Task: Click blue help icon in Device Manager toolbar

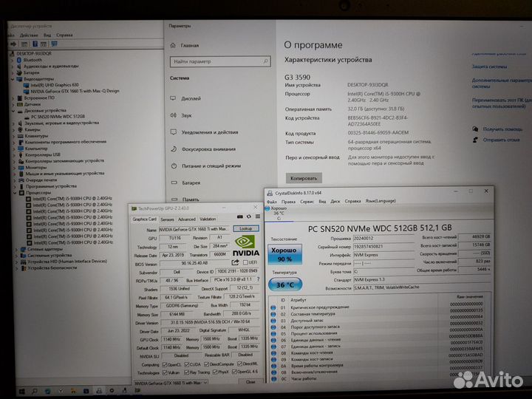Action: click(x=35, y=44)
